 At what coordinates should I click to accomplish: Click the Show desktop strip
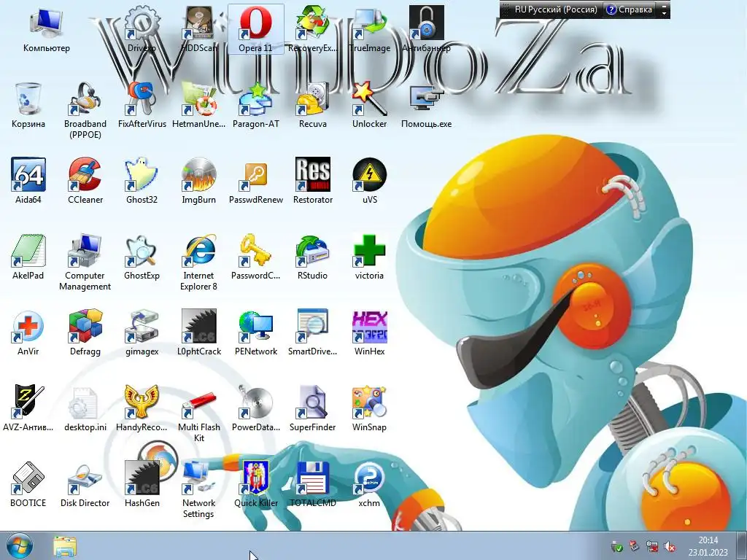coord(743,546)
